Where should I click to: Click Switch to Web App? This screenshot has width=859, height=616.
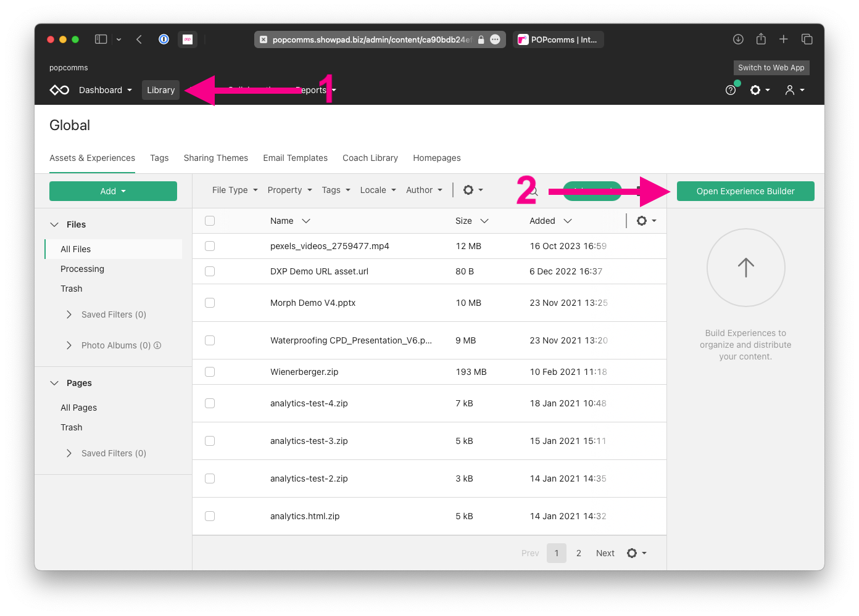tap(771, 68)
